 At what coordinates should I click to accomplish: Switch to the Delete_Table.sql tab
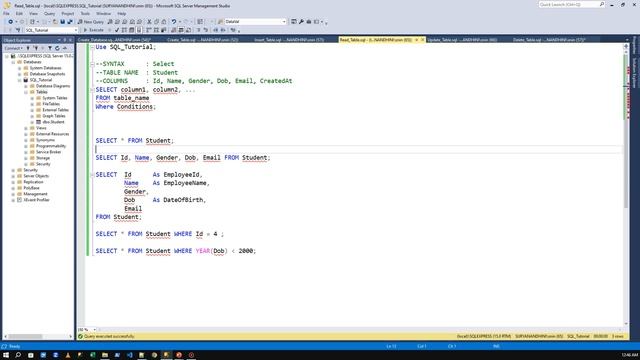pos(549,40)
